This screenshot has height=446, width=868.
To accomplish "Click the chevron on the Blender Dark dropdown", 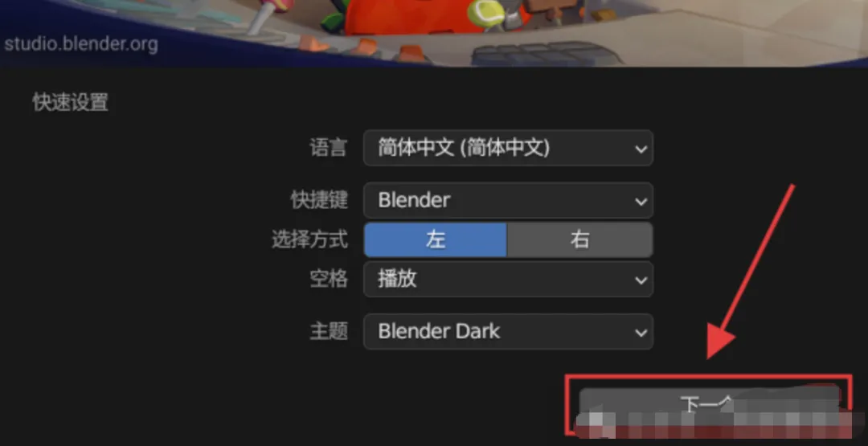I will point(641,333).
